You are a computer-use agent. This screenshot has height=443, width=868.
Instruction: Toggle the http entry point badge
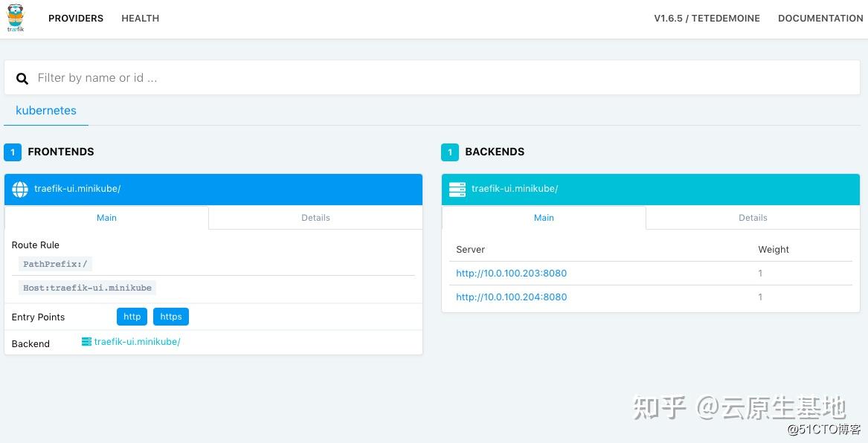132,316
